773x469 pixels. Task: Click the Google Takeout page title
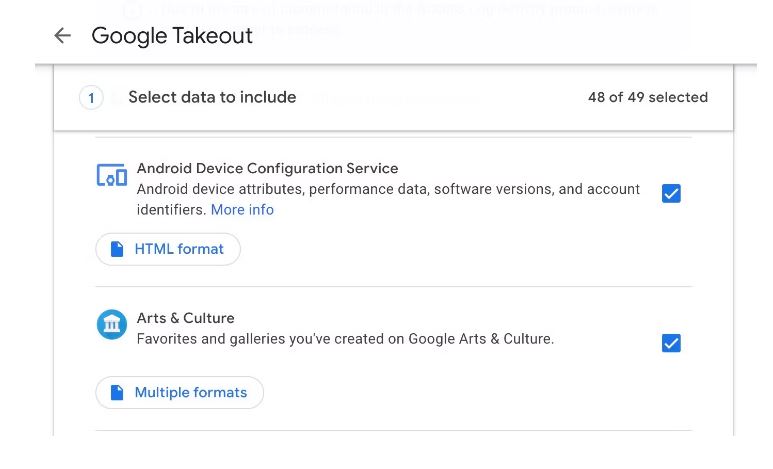coord(172,36)
